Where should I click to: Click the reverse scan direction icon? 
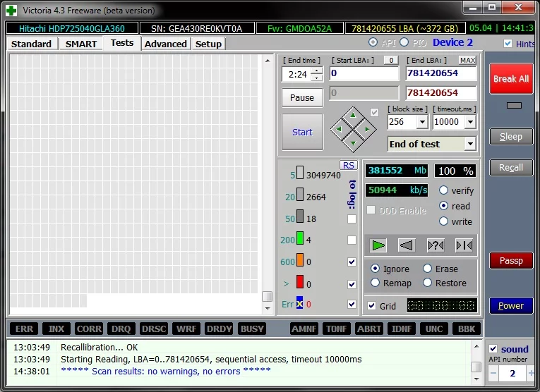[x=407, y=245]
